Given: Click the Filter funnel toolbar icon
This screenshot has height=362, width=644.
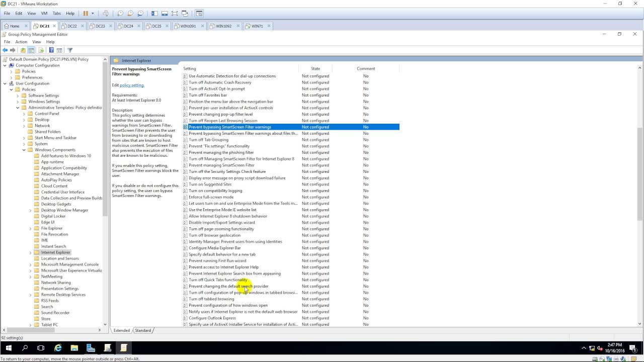Looking at the screenshot, I should pyautogui.click(x=70, y=50).
